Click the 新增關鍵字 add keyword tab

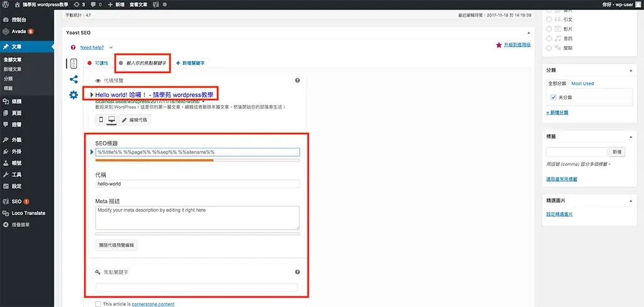click(x=190, y=64)
